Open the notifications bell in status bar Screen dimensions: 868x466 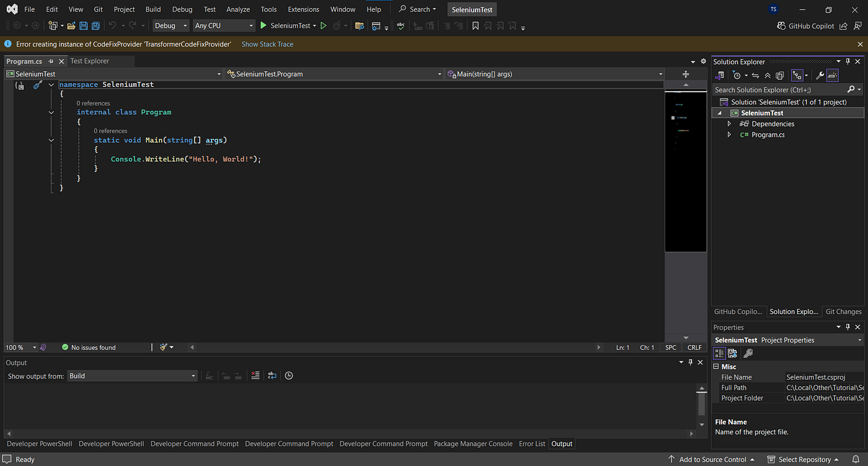pos(856,459)
